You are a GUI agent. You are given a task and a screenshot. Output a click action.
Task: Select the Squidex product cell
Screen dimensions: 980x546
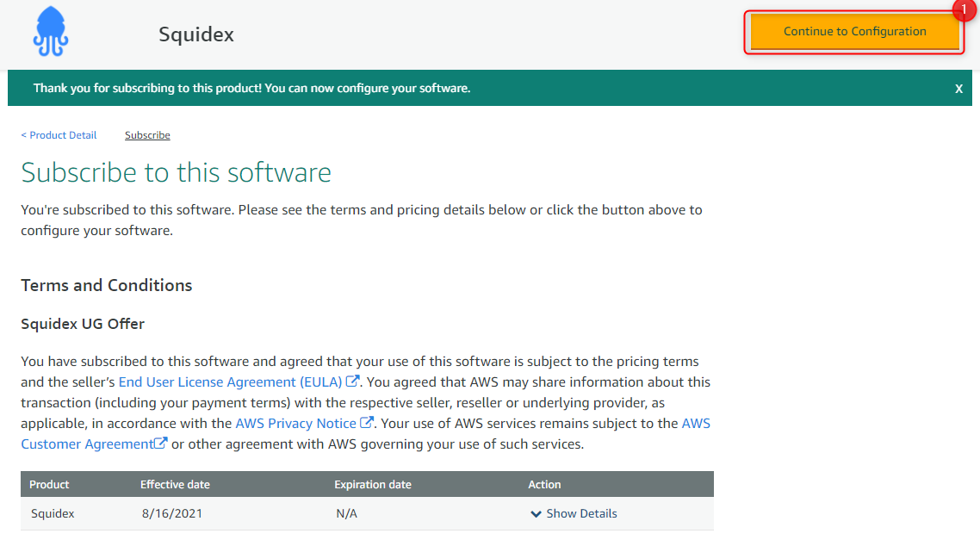[53, 513]
